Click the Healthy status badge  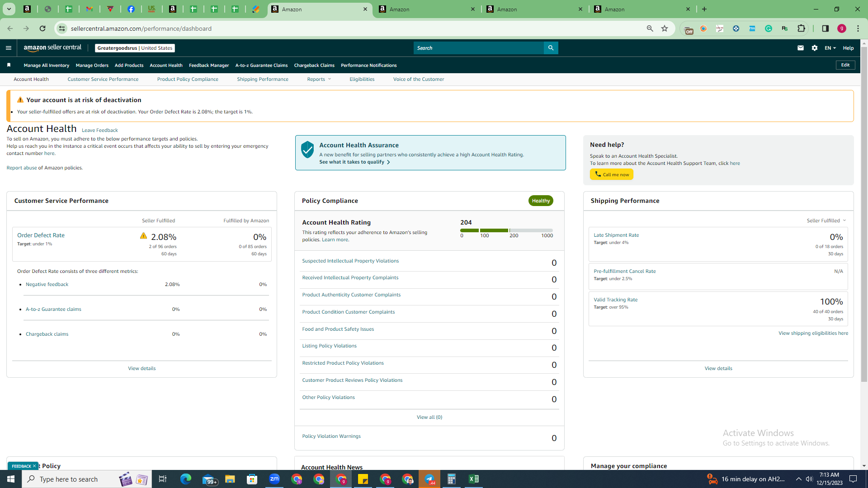541,201
